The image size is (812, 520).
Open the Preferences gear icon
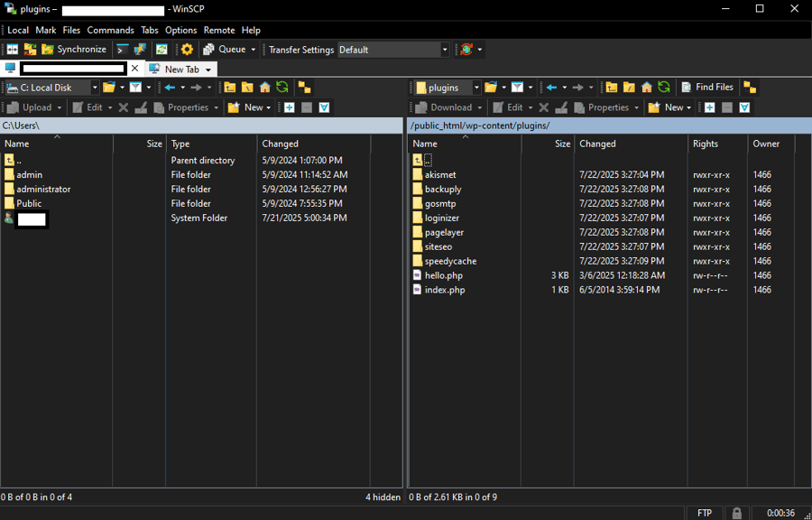187,50
